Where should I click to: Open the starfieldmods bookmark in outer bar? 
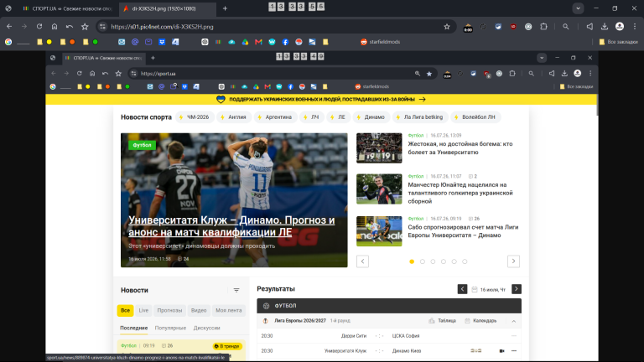point(381,42)
